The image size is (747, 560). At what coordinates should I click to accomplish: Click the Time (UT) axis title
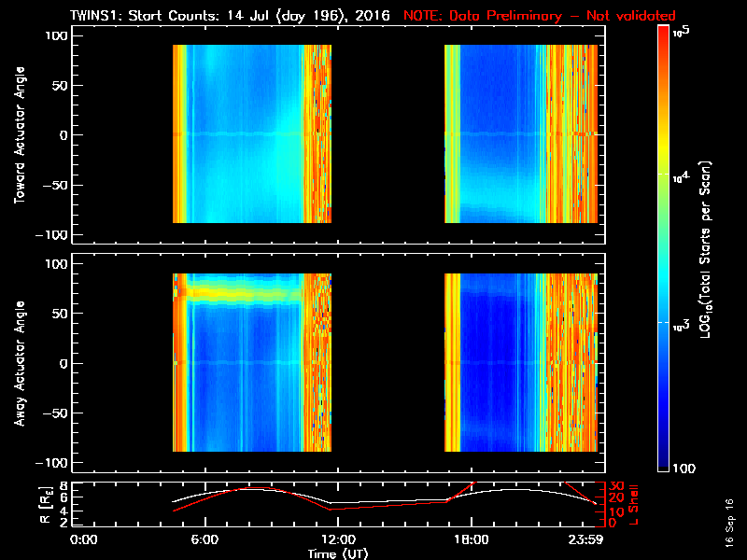tap(338, 553)
